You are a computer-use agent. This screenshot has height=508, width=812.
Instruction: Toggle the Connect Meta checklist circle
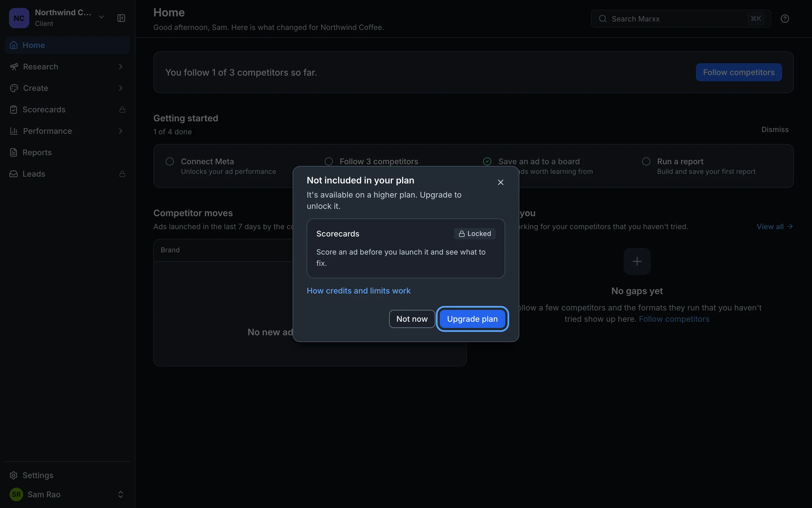170,162
